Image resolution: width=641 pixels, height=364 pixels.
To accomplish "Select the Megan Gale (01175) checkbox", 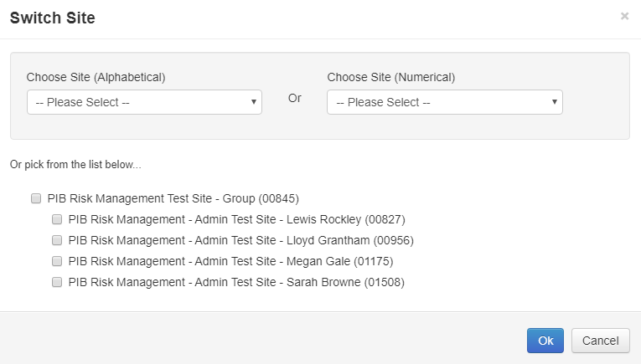I will coord(57,261).
